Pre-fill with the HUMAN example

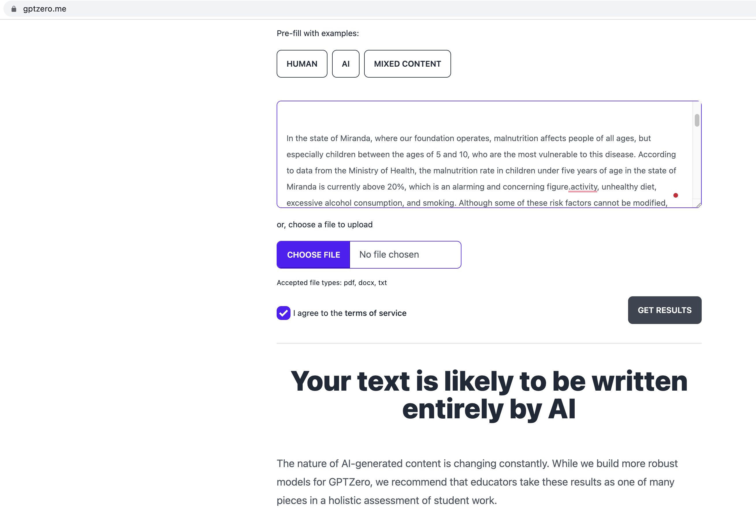coord(301,64)
